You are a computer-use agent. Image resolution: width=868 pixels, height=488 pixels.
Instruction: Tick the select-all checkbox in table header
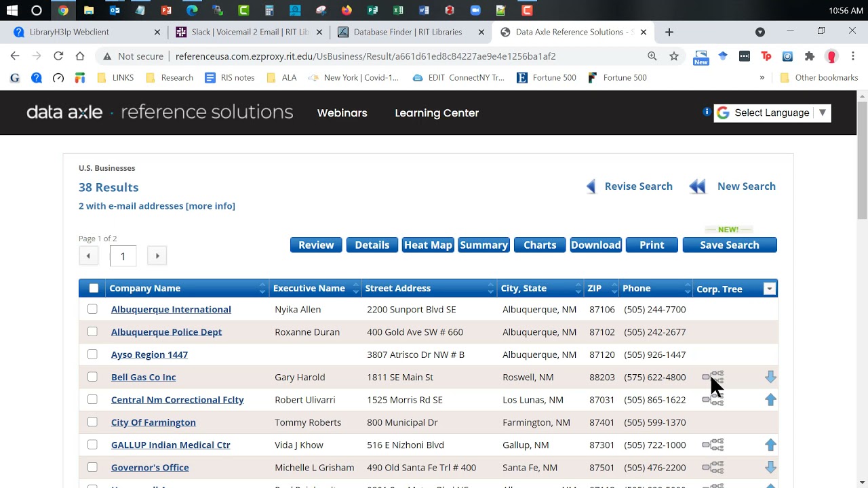pyautogui.click(x=94, y=288)
